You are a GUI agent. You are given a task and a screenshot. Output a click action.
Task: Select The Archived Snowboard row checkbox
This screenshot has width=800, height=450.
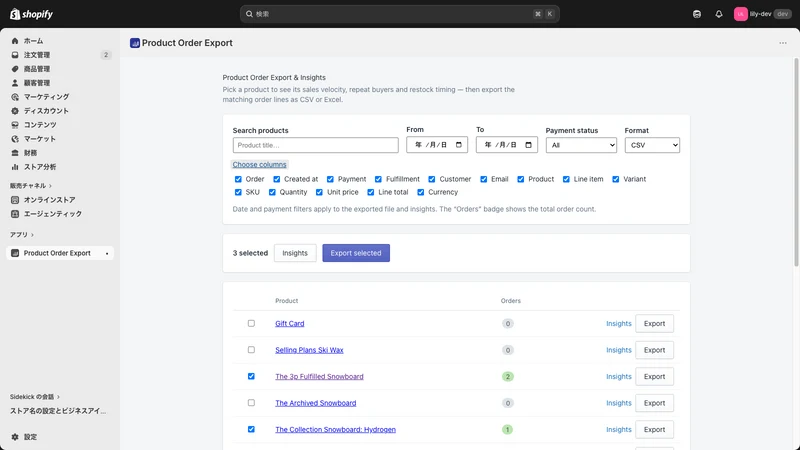coord(251,403)
